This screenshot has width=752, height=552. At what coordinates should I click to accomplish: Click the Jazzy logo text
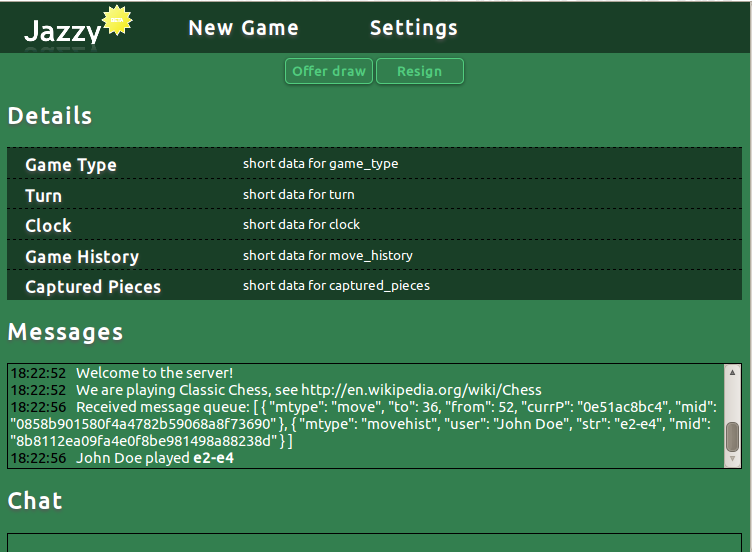click(x=62, y=32)
